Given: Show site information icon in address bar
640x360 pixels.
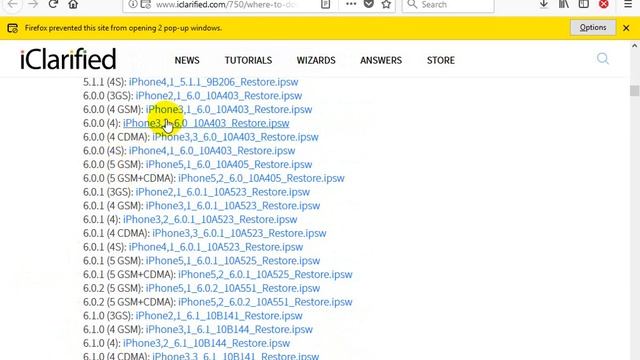Looking at the screenshot, I should (x=133, y=4).
